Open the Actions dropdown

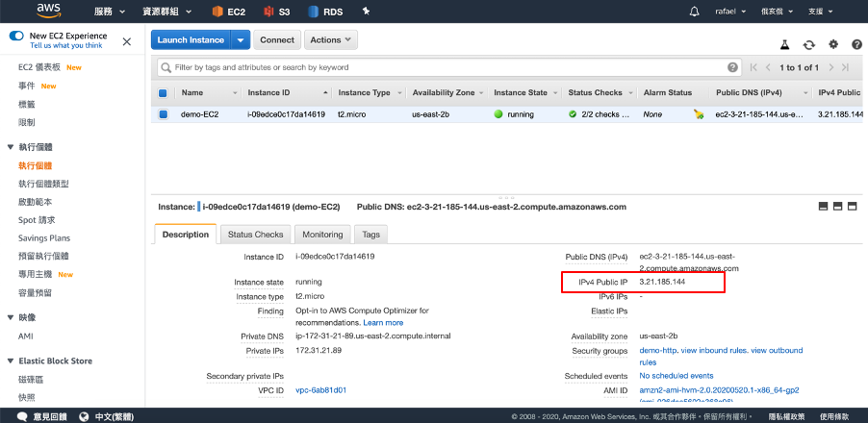[330, 39]
